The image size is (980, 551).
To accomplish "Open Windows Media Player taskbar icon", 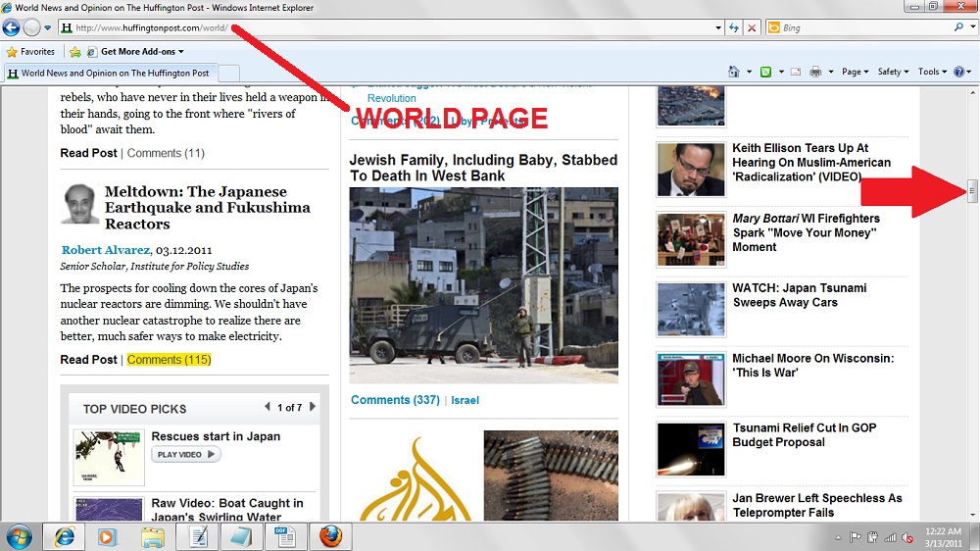I will coord(107,536).
